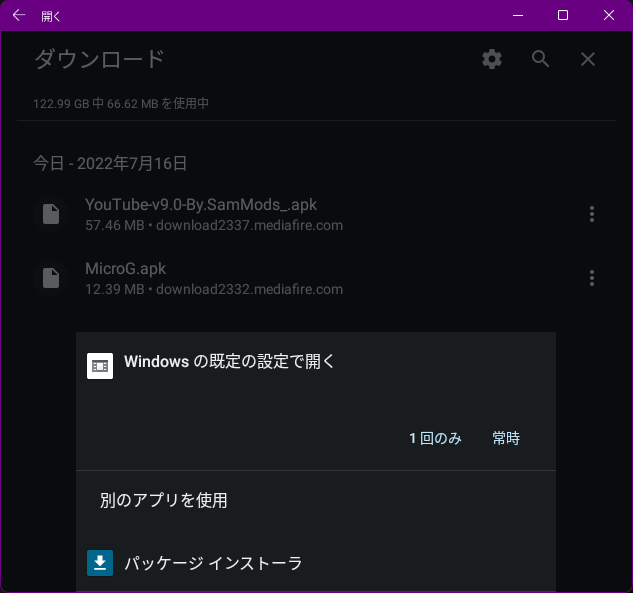Close the downloads panel with X
This screenshot has height=593, width=633.
(x=588, y=59)
